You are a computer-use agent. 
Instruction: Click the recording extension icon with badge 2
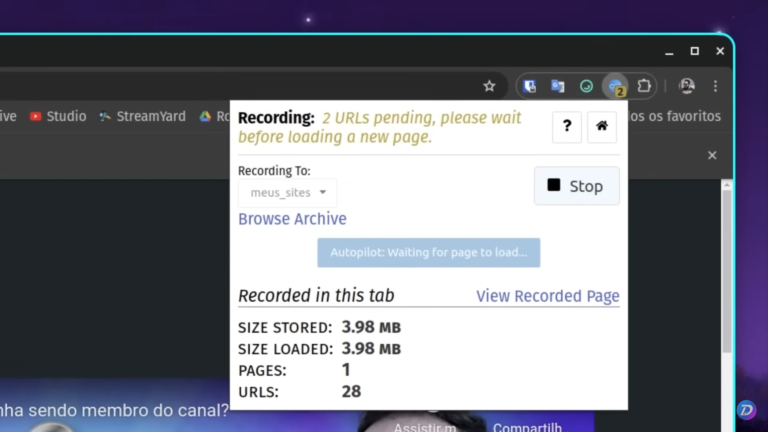pos(616,86)
